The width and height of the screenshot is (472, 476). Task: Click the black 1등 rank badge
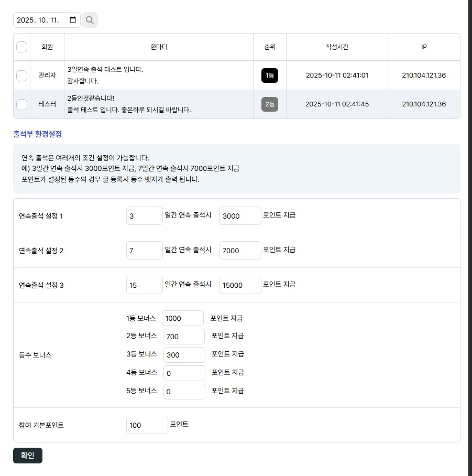270,75
